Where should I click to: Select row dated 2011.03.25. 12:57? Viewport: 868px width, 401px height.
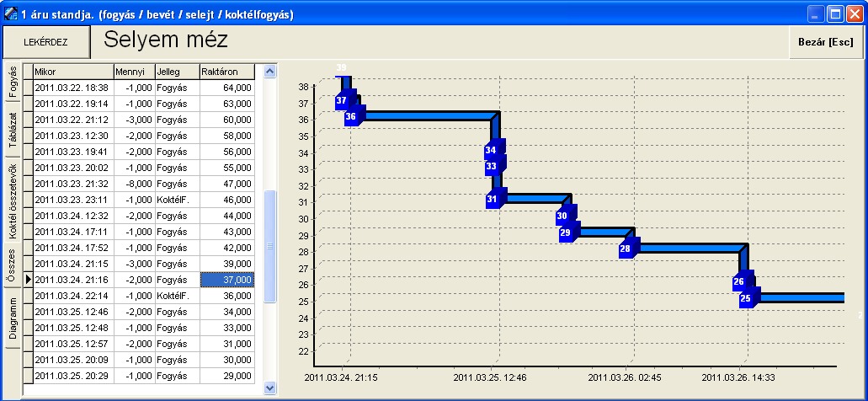pyautogui.click(x=139, y=344)
